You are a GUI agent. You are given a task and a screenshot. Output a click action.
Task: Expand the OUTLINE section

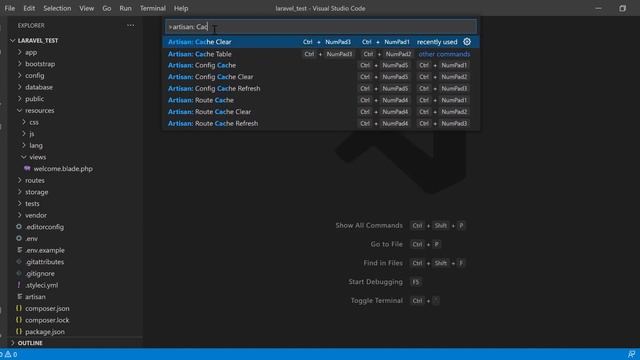(x=13, y=343)
